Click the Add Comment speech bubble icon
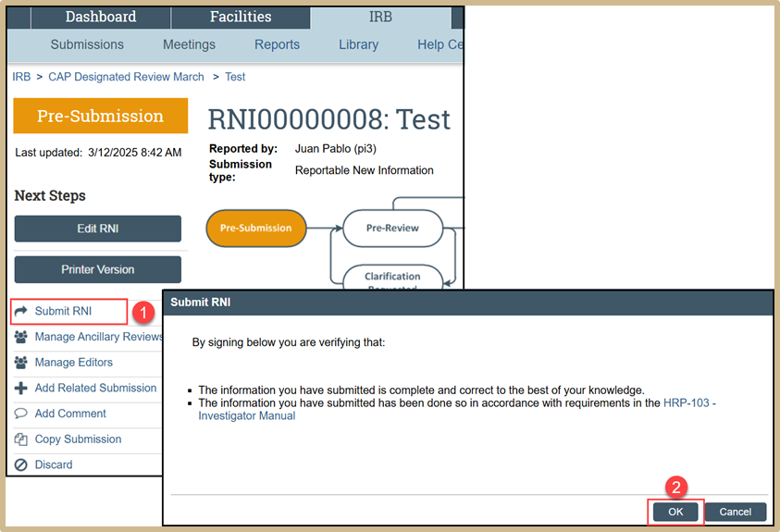Image resolution: width=780 pixels, height=532 pixels. coord(21,414)
